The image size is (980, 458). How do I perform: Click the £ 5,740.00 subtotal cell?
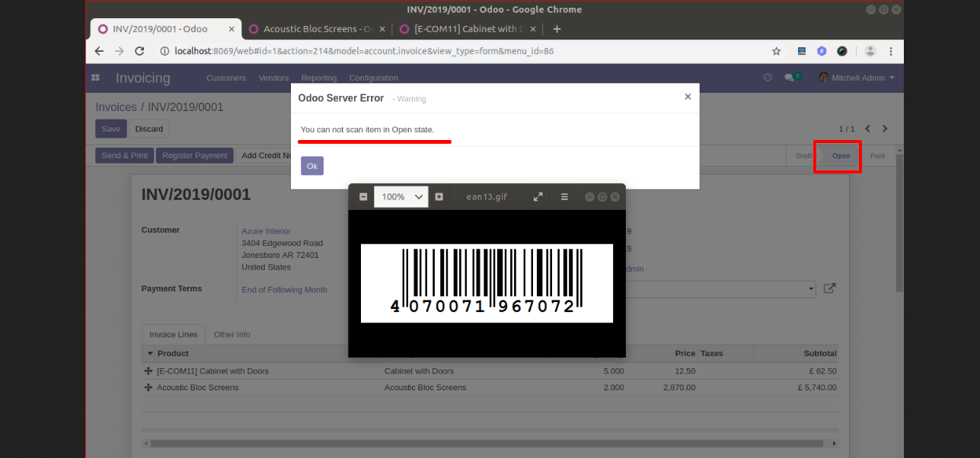pyautogui.click(x=816, y=388)
